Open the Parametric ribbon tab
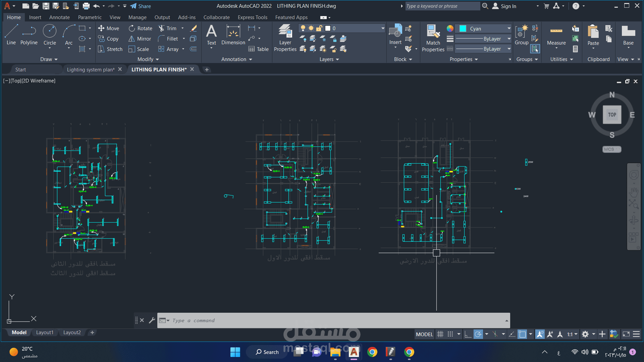Viewport: 644px width, 362px height. [x=90, y=17]
